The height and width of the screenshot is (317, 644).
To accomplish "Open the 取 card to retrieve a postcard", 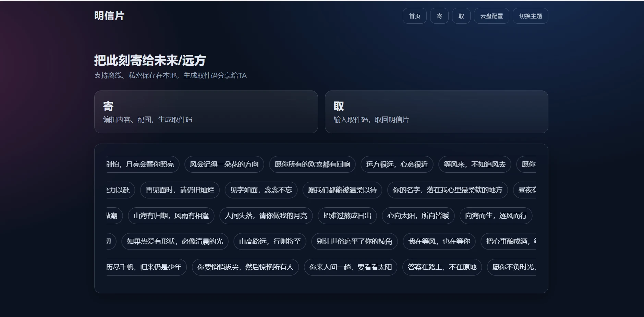I will click(x=436, y=112).
